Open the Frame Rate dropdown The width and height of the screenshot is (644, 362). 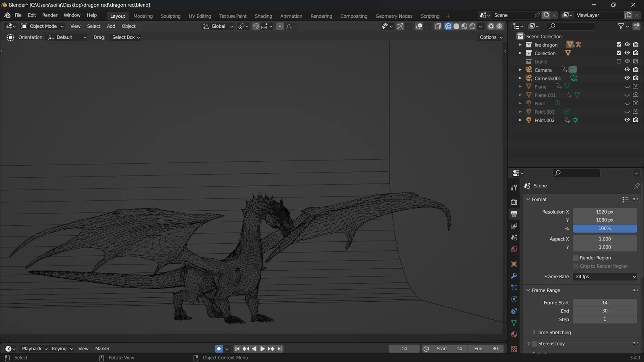tap(604, 276)
